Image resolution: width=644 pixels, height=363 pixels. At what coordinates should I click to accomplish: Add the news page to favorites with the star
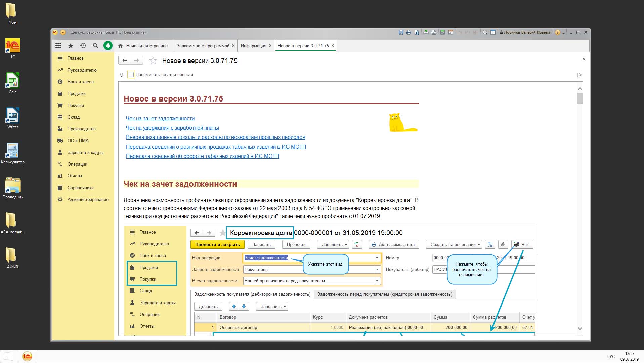click(153, 61)
